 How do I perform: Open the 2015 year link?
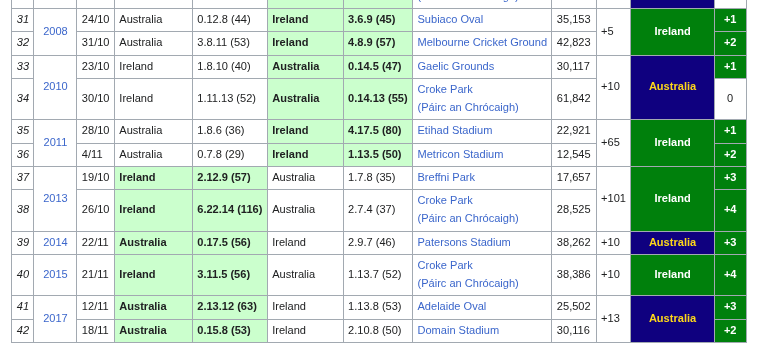(x=55, y=274)
